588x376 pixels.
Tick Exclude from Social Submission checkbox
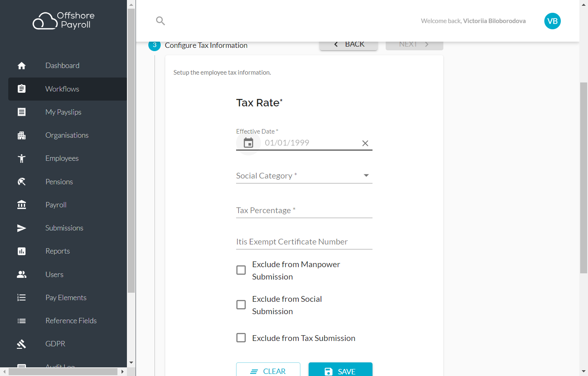(x=241, y=305)
